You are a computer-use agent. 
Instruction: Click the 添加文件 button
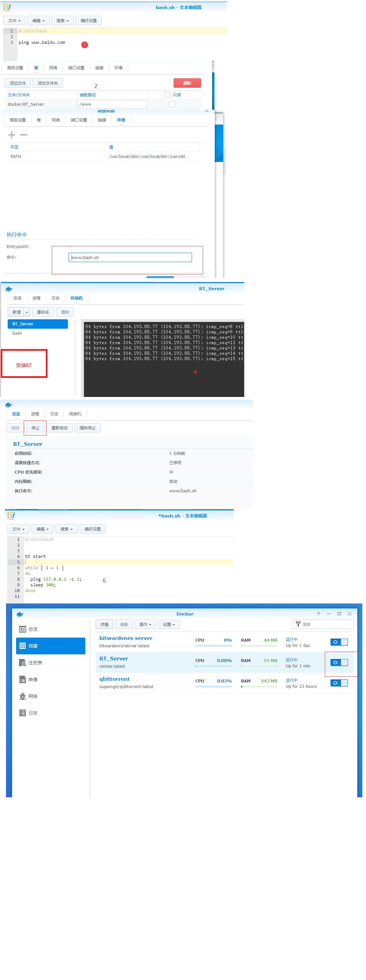tap(18, 83)
